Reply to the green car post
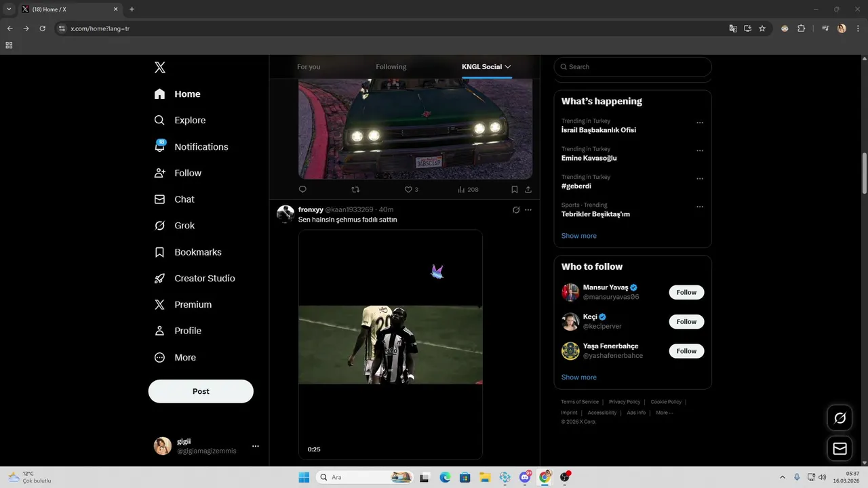868x488 pixels. click(302, 190)
